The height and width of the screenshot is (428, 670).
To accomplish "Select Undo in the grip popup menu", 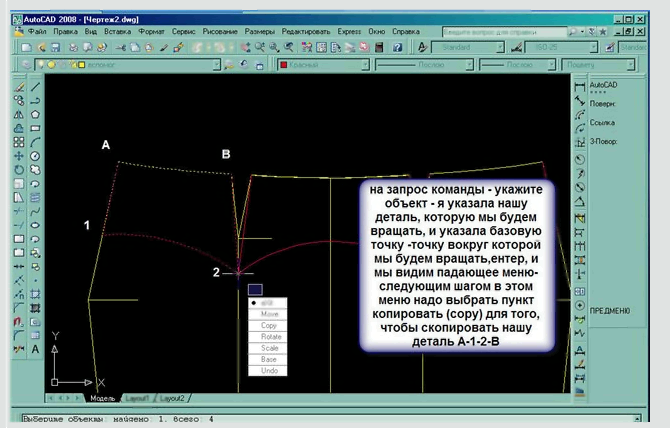I will click(269, 369).
